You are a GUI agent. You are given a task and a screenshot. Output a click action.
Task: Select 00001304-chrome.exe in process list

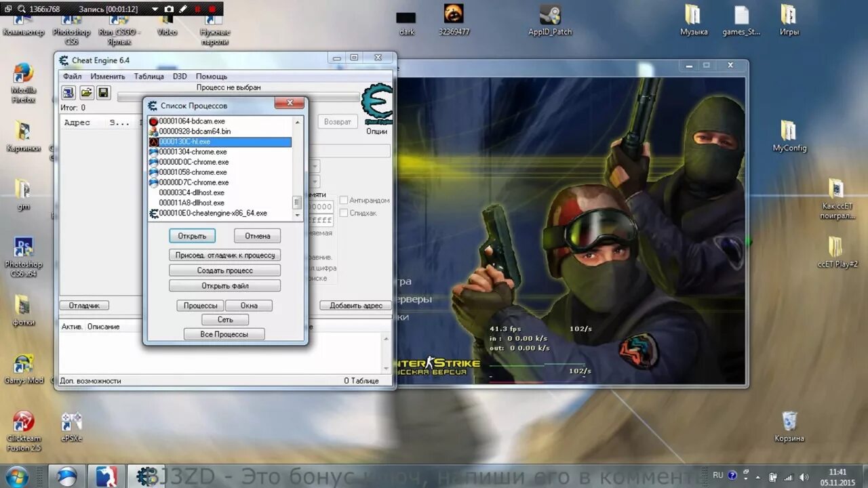coord(220,152)
